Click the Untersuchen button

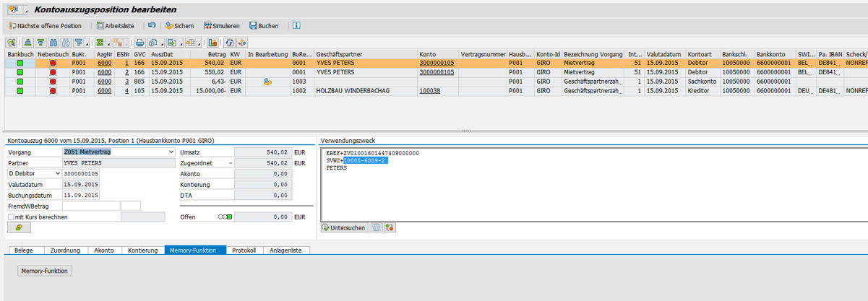tap(344, 228)
